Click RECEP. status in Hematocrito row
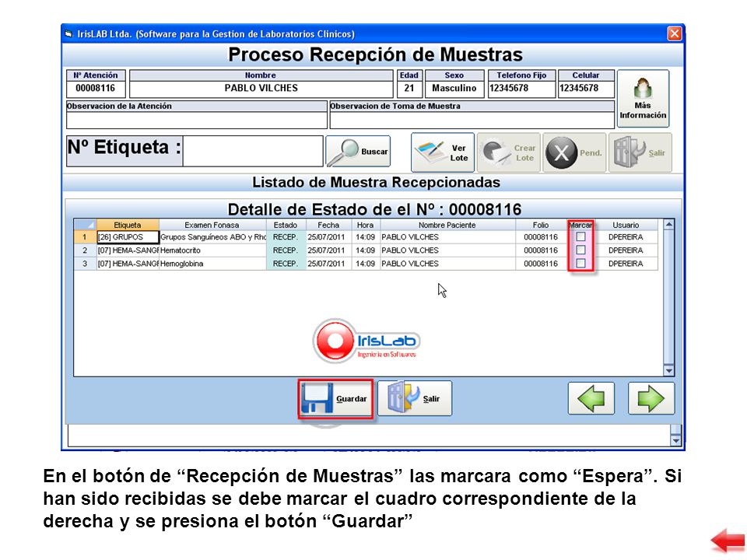Image resolution: width=747 pixels, height=560 pixels. tap(286, 250)
